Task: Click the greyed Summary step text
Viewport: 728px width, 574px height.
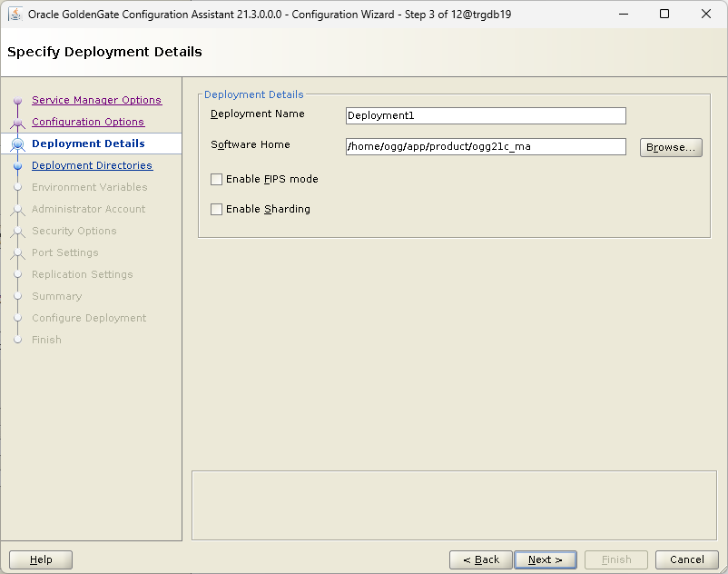Action: (56, 296)
